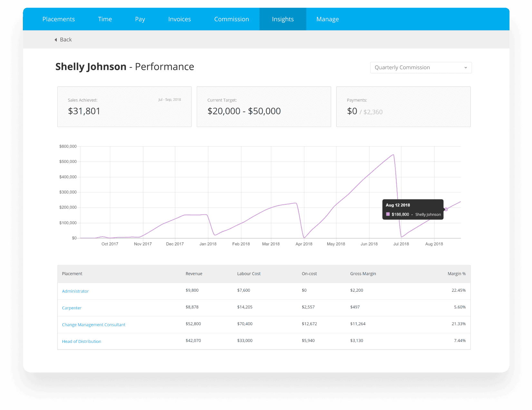Viewport: 532px width, 410px height.
Task: Switch to the Time tab
Action: 105,19
